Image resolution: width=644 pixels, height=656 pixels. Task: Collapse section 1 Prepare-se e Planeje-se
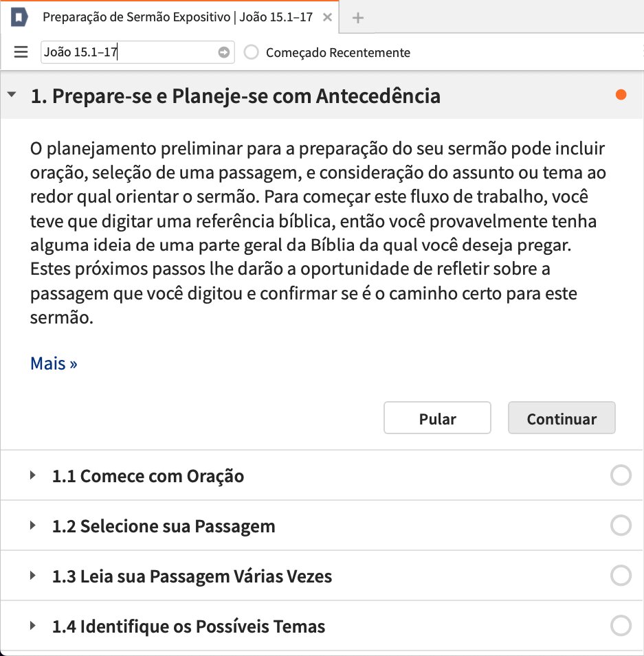(x=12, y=95)
